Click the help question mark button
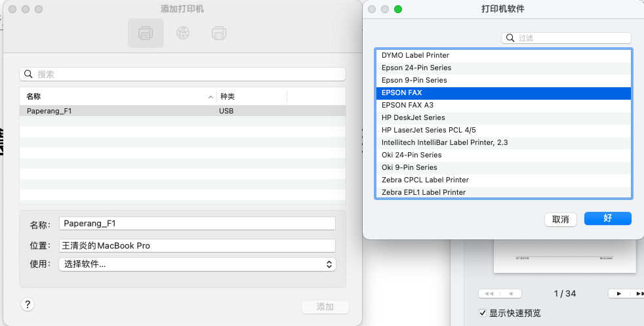The image size is (644, 326). [x=28, y=304]
